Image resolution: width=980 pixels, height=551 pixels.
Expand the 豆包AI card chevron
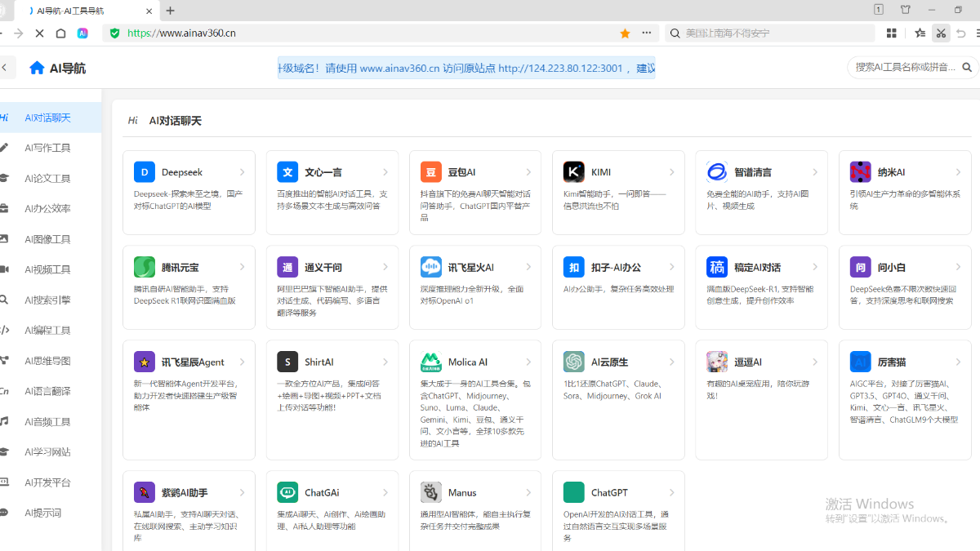point(529,172)
